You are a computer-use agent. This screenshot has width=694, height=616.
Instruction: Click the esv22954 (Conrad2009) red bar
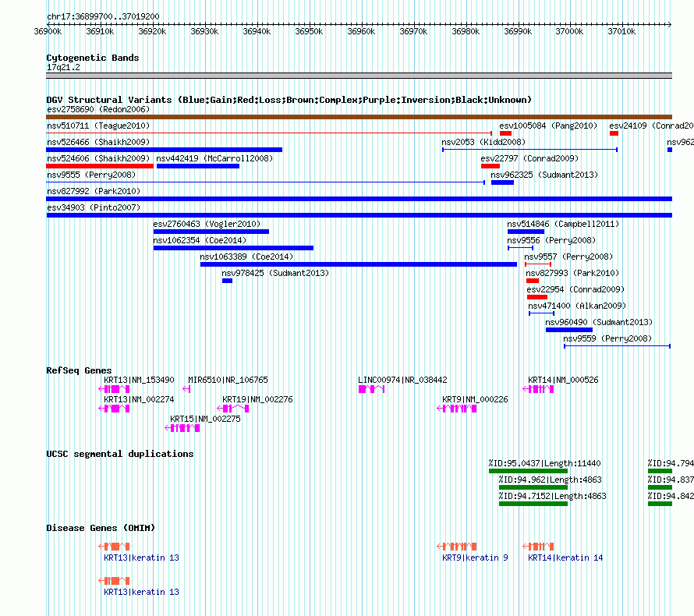coord(537,297)
